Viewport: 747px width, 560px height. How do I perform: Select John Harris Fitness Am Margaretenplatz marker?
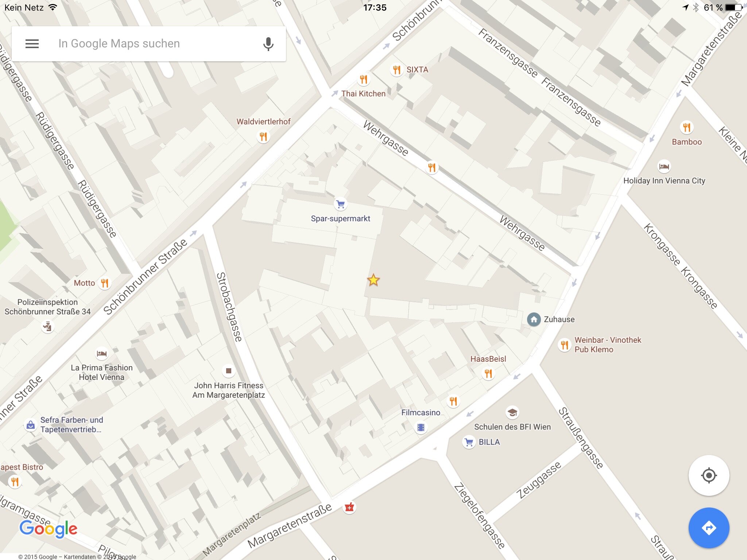(x=228, y=371)
